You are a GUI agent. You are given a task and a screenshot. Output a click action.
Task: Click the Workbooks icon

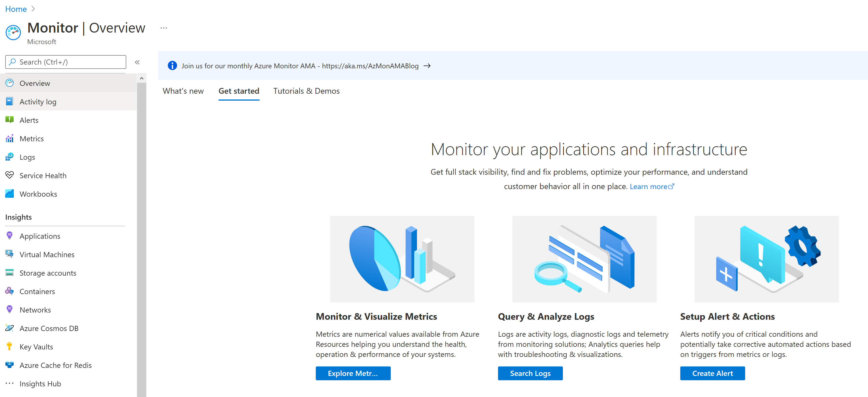pyautogui.click(x=10, y=193)
